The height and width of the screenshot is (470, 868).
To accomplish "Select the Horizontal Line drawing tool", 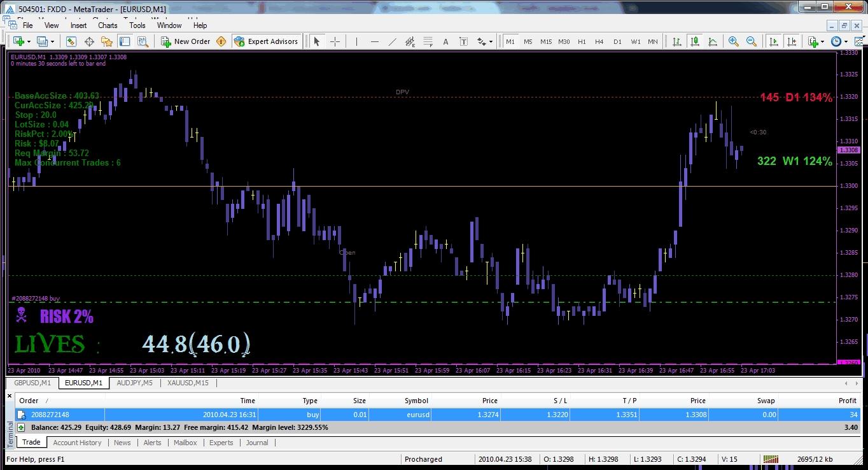I will pos(375,41).
